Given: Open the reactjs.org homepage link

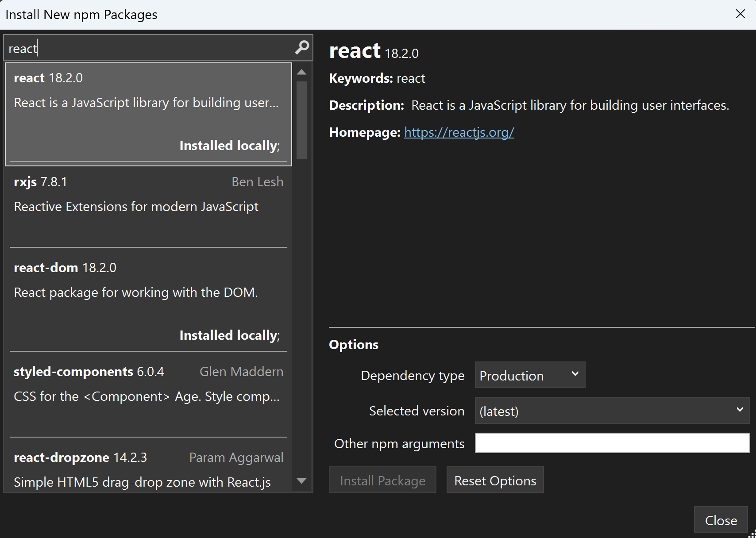Looking at the screenshot, I should [459, 132].
